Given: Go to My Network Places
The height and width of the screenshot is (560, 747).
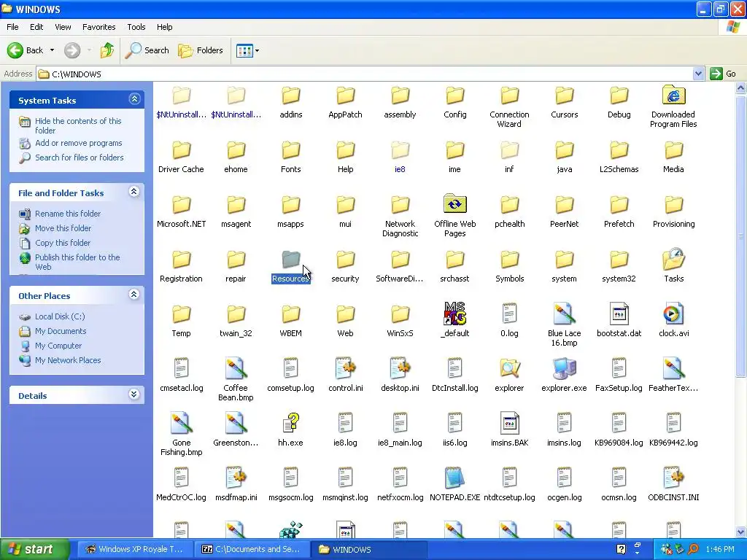Looking at the screenshot, I should [x=68, y=360].
